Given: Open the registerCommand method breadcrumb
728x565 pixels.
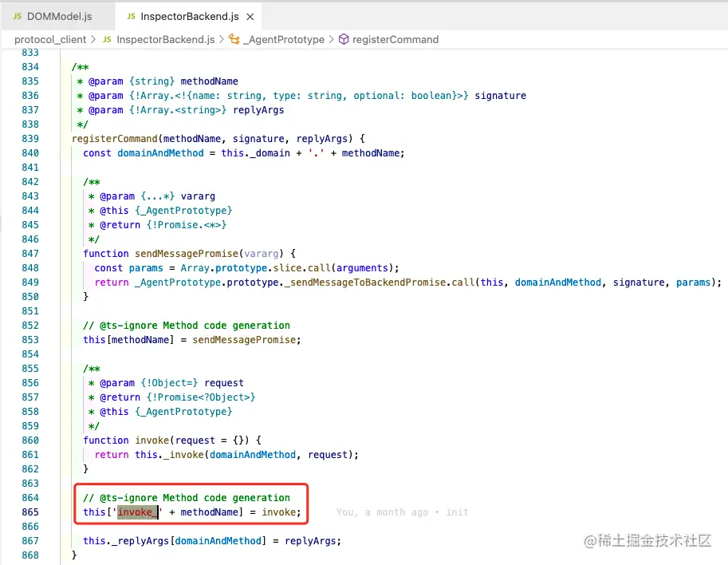Looking at the screenshot, I should (x=395, y=39).
